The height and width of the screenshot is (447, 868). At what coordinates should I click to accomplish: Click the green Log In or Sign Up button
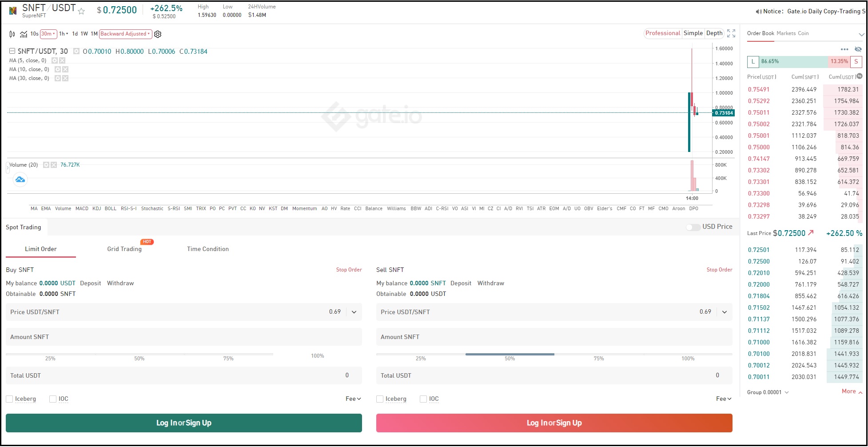click(x=183, y=423)
